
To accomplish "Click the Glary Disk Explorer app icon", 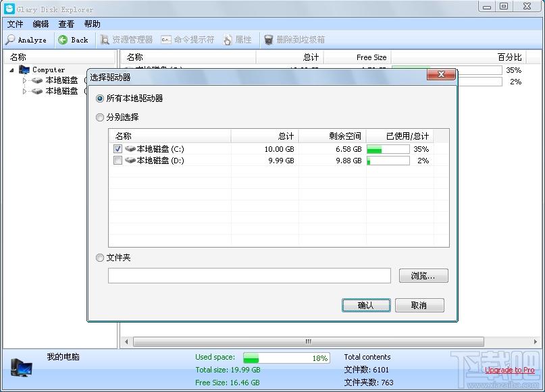I will point(9,8).
